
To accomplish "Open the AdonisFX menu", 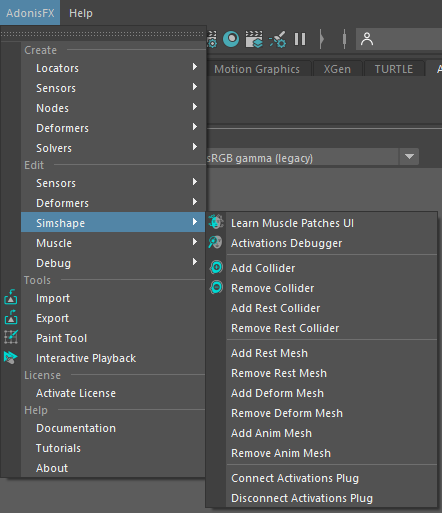I will click(30, 13).
